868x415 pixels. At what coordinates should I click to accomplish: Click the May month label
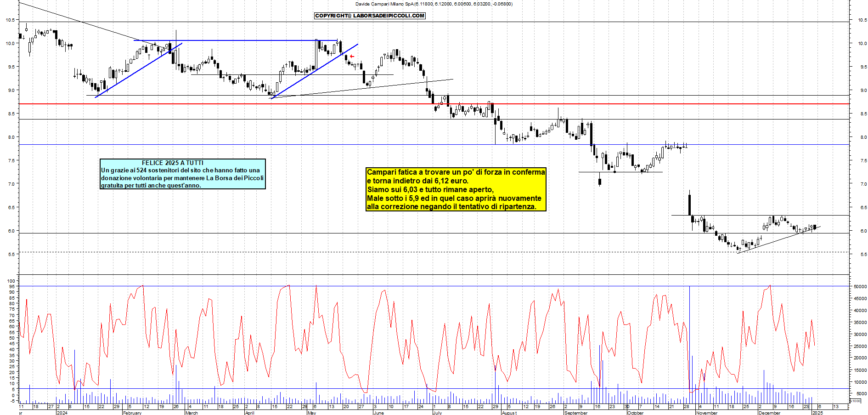click(x=312, y=413)
